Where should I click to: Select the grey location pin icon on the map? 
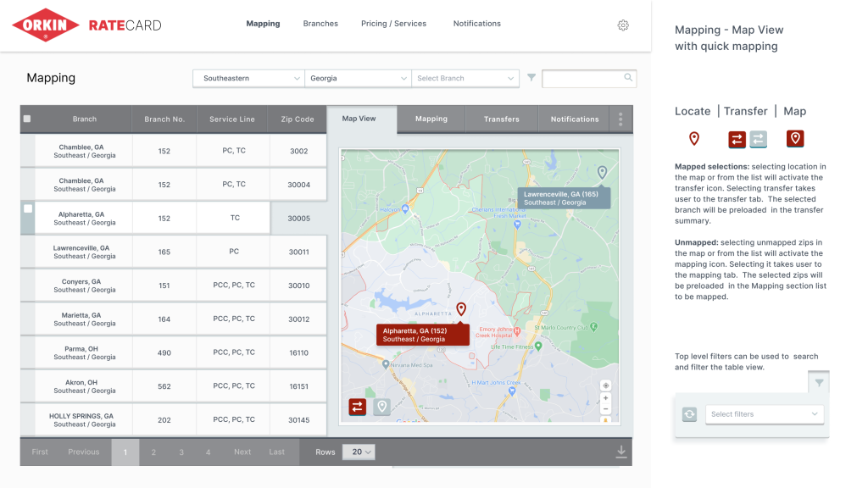[381, 407]
